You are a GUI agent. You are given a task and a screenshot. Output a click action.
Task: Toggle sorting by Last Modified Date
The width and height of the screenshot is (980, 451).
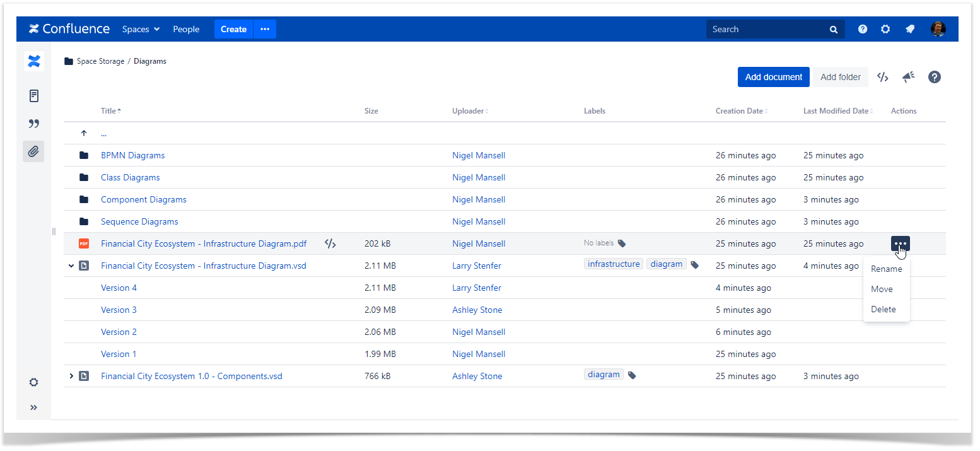(x=836, y=110)
